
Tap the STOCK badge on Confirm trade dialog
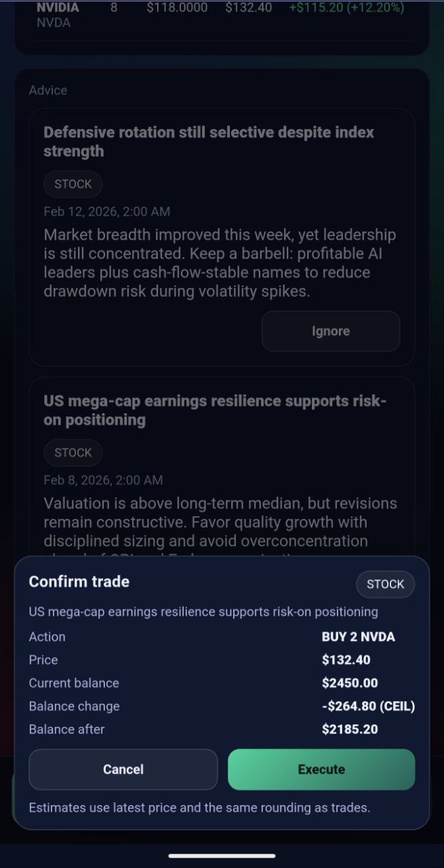385,584
